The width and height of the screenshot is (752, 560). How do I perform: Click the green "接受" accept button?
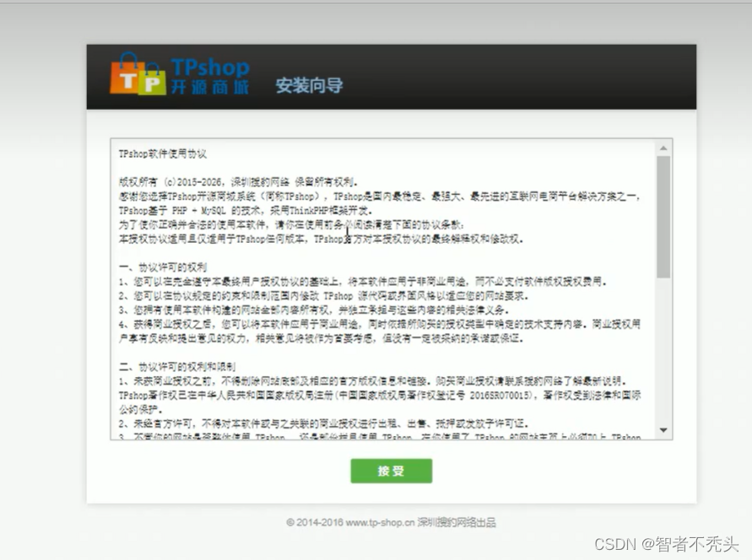[x=393, y=471]
